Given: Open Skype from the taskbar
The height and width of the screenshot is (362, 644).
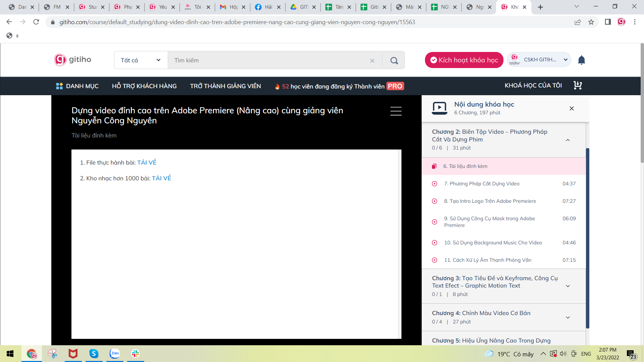Looking at the screenshot, I should (94, 354).
